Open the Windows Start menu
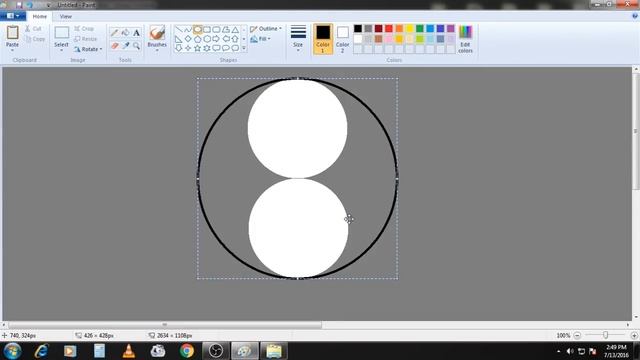The height and width of the screenshot is (360, 640). pyautogui.click(x=12, y=351)
